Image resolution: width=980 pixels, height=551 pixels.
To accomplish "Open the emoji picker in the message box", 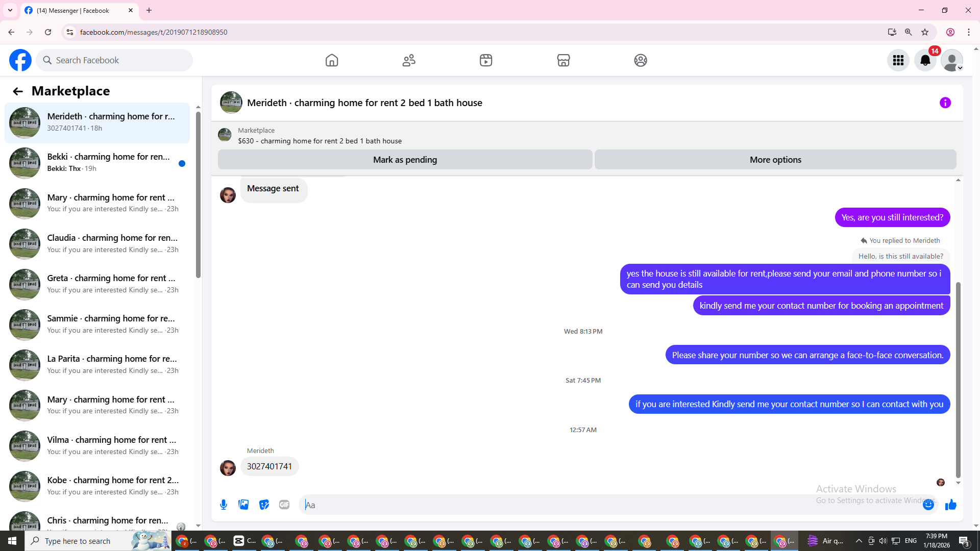I will click(x=928, y=505).
